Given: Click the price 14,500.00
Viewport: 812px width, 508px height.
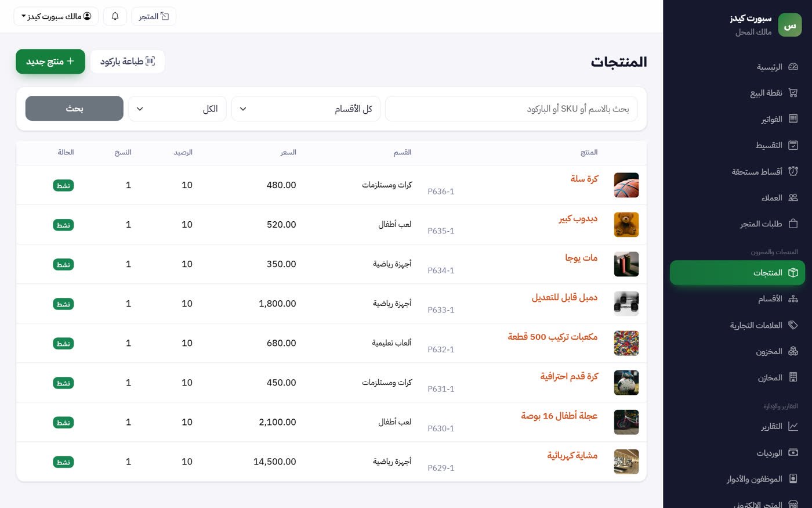Looking at the screenshot, I should 275,462.
